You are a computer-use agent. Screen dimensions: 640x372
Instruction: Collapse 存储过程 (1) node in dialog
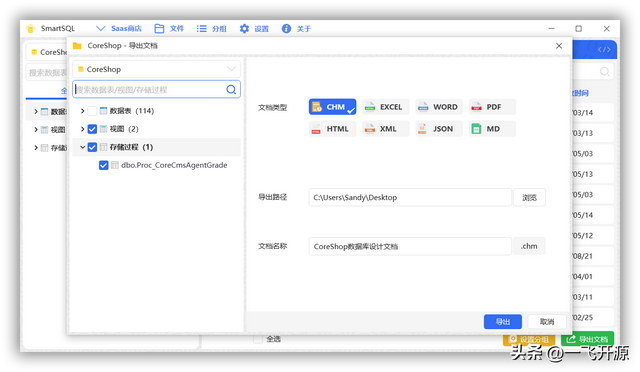point(82,147)
